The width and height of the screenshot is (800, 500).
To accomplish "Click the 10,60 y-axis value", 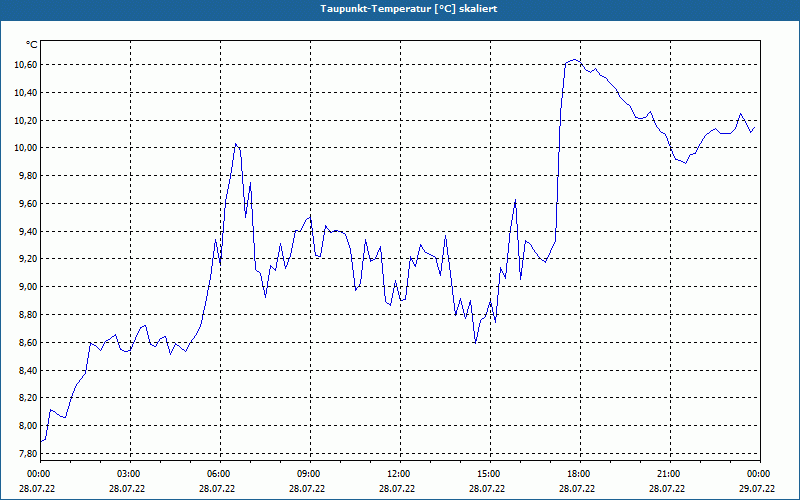I will [26, 65].
